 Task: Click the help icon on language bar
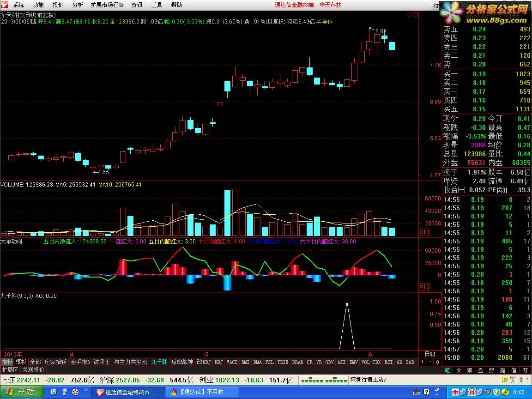(x=427, y=392)
